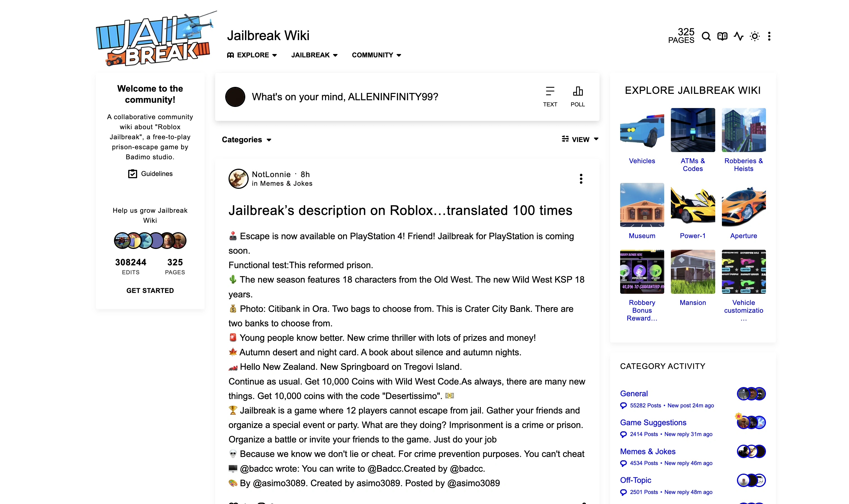849x504 pixels.
Task: Open the COMMUNITY navigation menu
Action: point(376,55)
